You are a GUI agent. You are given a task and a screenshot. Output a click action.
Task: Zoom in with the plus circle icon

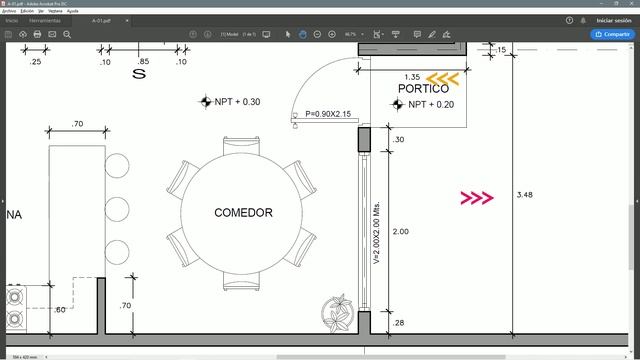[x=332, y=35]
